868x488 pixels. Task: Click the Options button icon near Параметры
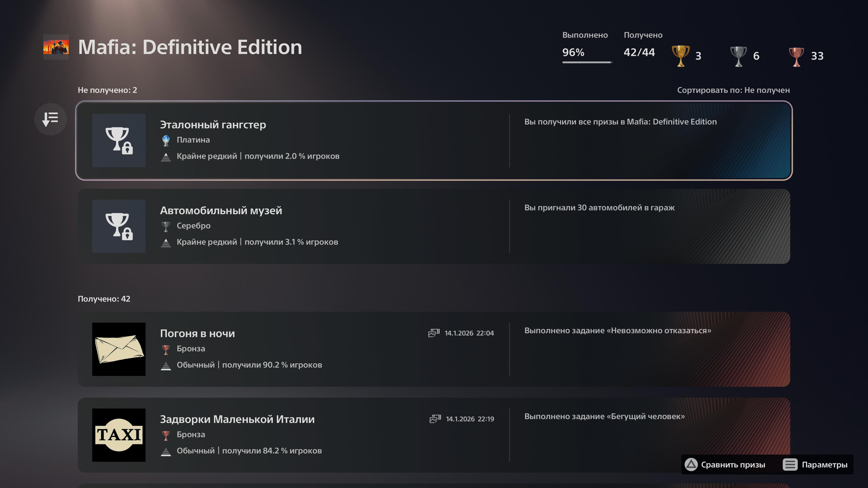pyautogui.click(x=790, y=465)
